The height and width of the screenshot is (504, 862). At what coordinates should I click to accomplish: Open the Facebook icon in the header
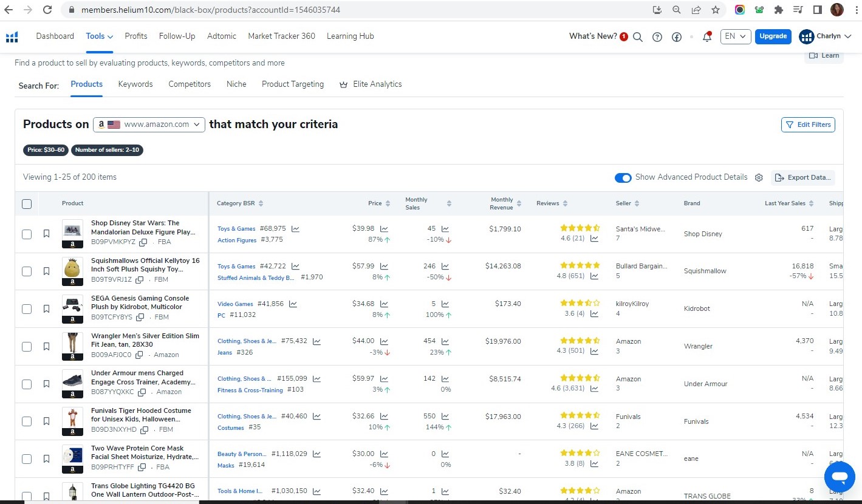[677, 36]
